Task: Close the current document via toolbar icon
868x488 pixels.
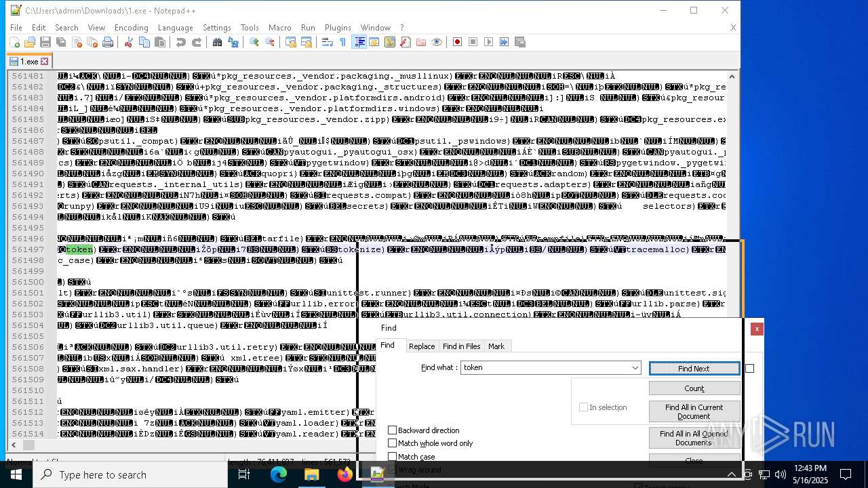Action: tap(77, 42)
